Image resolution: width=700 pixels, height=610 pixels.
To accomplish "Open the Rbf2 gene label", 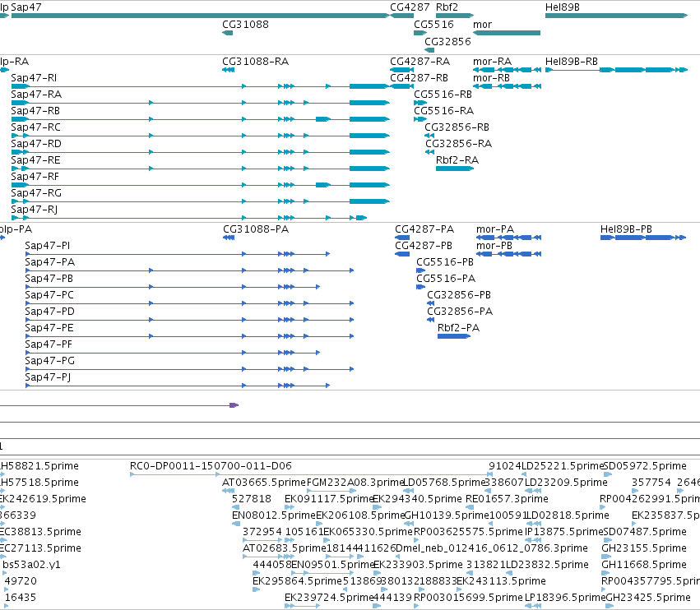I will pyautogui.click(x=447, y=7).
